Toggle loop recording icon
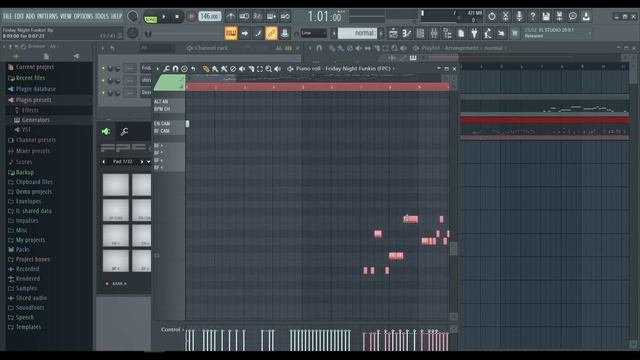The image size is (640, 360). (x=285, y=16)
